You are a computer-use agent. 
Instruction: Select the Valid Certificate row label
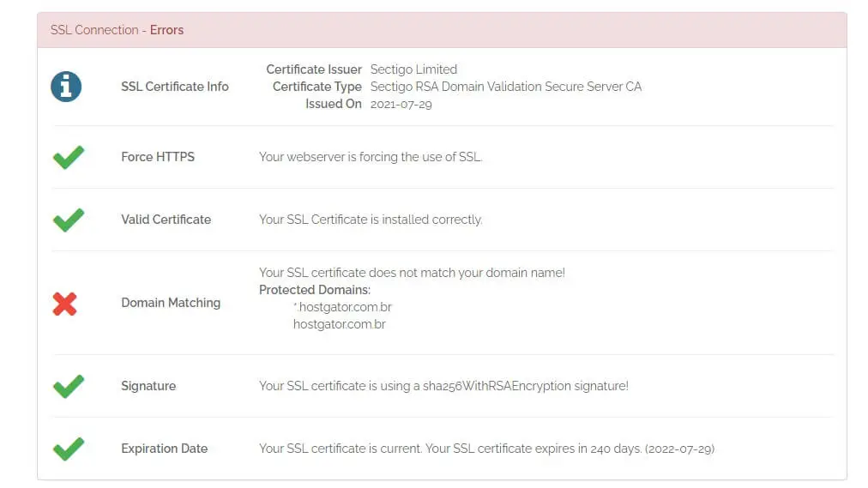tap(166, 220)
